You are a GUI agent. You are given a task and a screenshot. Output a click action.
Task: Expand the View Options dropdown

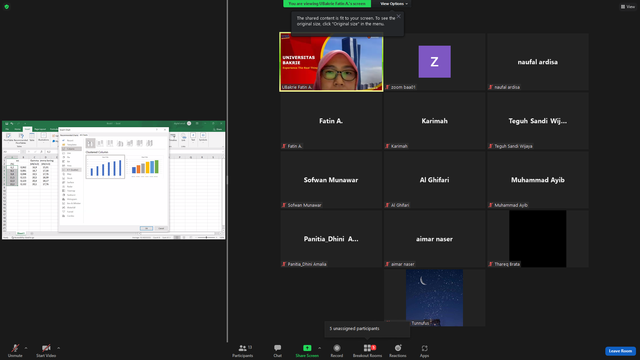click(x=394, y=4)
